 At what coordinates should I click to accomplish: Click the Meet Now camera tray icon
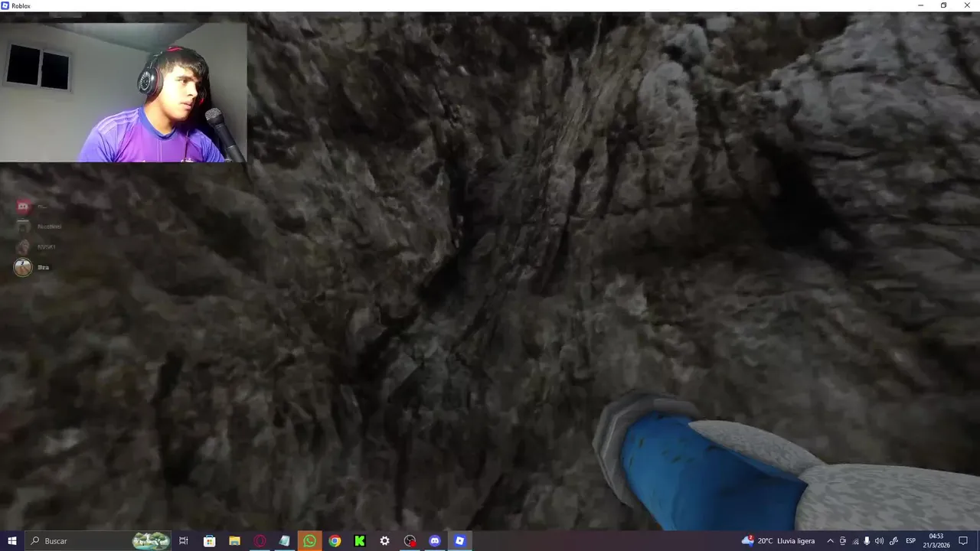coord(843,541)
